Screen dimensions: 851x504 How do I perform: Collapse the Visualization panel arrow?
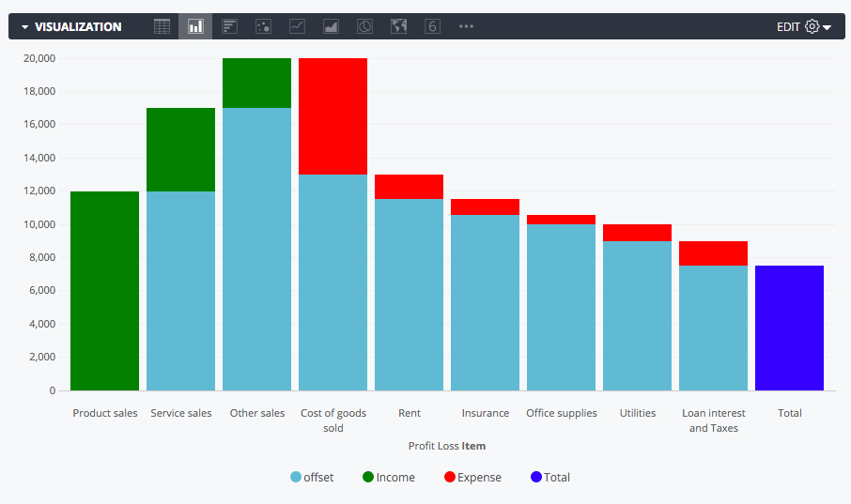pyautogui.click(x=25, y=26)
